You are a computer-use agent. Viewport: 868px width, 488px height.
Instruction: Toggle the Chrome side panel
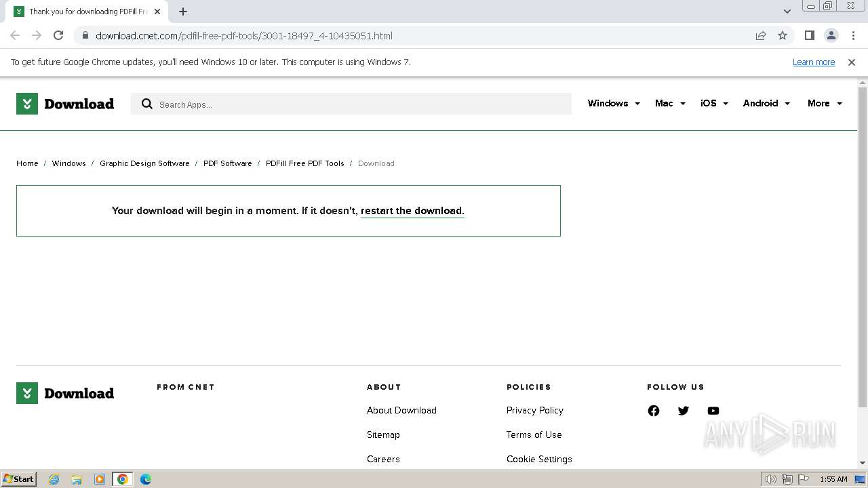[x=809, y=35]
